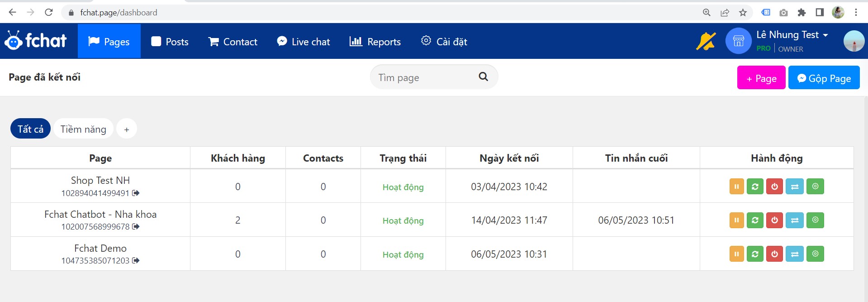The image size is (868, 302).
Task: Click the Gộp Page button
Action: pyautogui.click(x=824, y=78)
